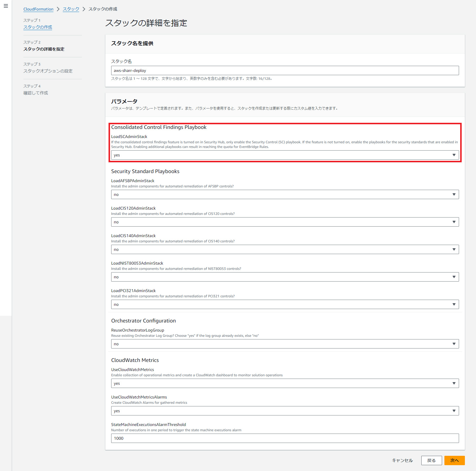Open UseCloudWatchMetricsAlarms dropdown
476x471 pixels.
[x=285, y=411]
